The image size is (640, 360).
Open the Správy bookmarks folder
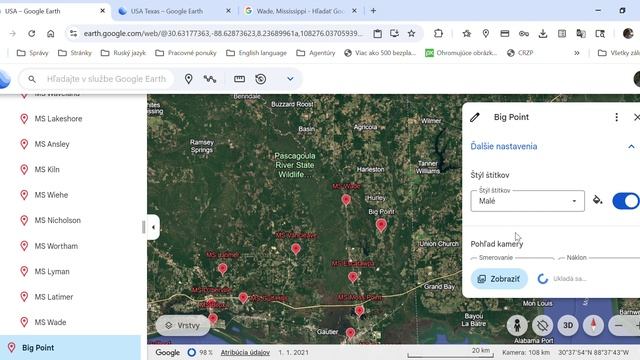click(32, 53)
